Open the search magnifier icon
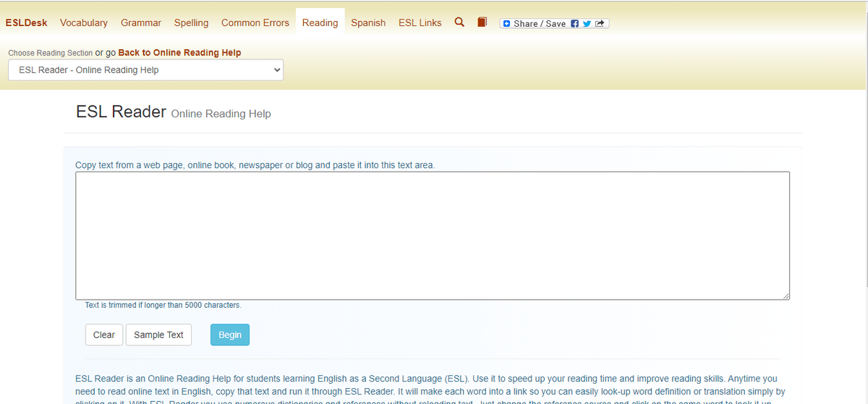The image size is (868, 404). pos(459,22)
